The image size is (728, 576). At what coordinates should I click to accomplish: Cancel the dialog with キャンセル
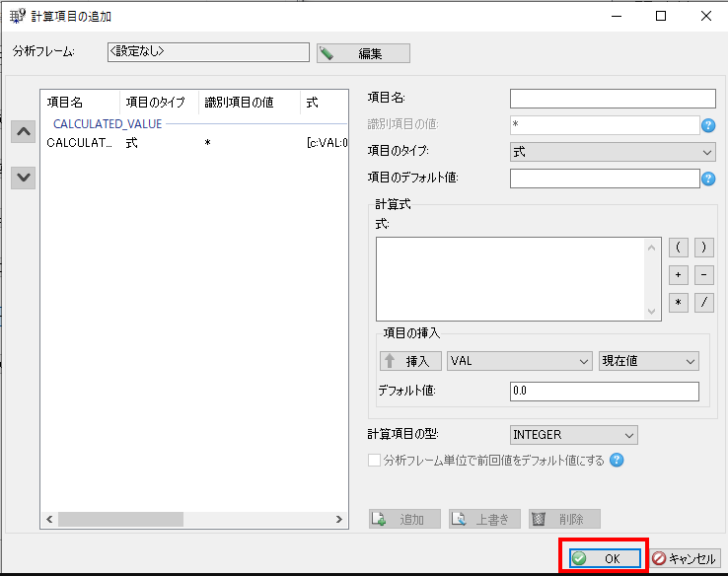point(685,558)
